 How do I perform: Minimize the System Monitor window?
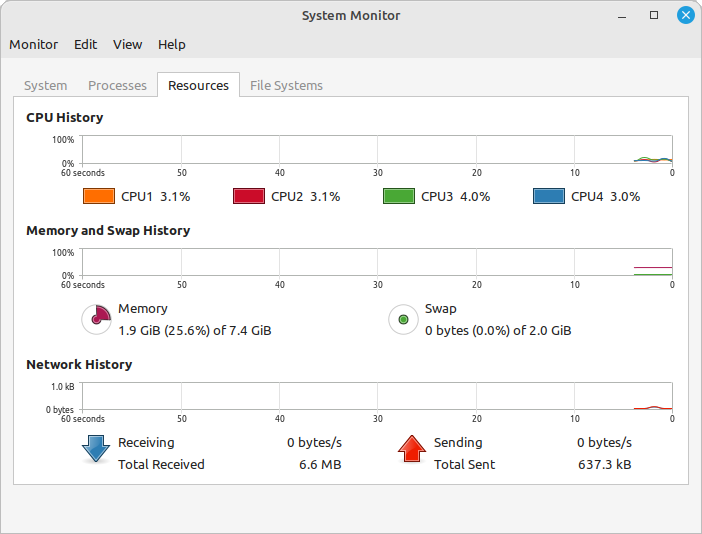[622, 16]
